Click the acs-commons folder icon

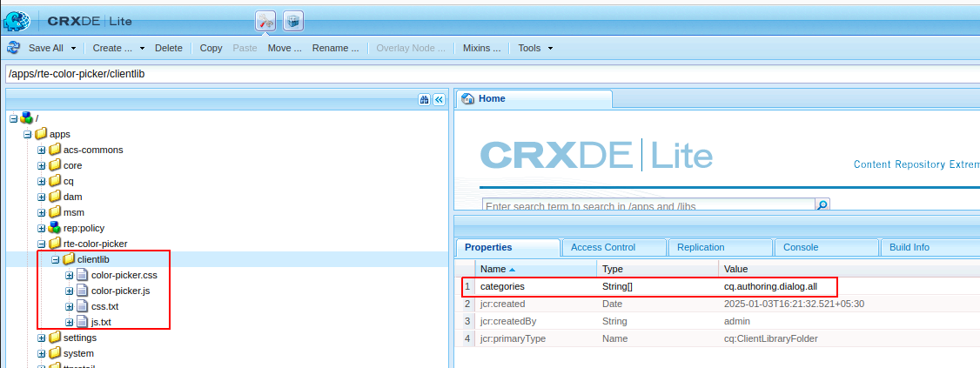click(55, 150)
